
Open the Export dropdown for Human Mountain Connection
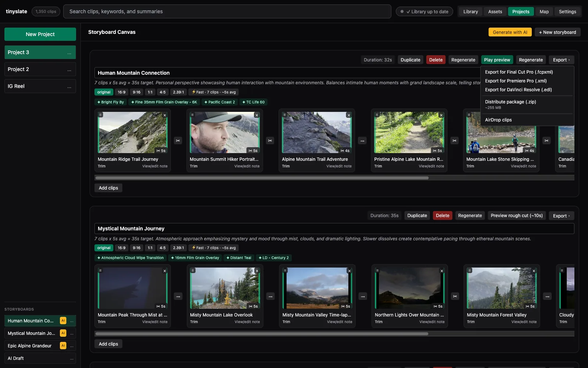[561, 60]
